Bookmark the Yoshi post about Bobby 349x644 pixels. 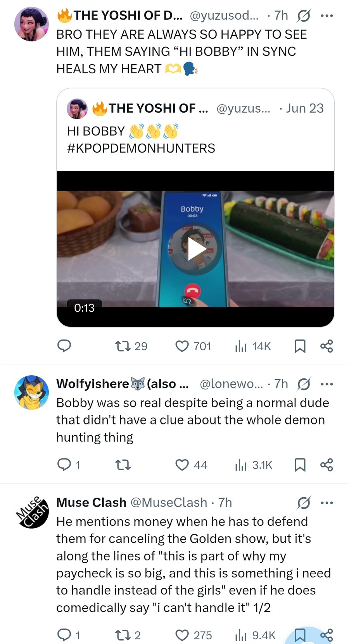coord(300,346)
